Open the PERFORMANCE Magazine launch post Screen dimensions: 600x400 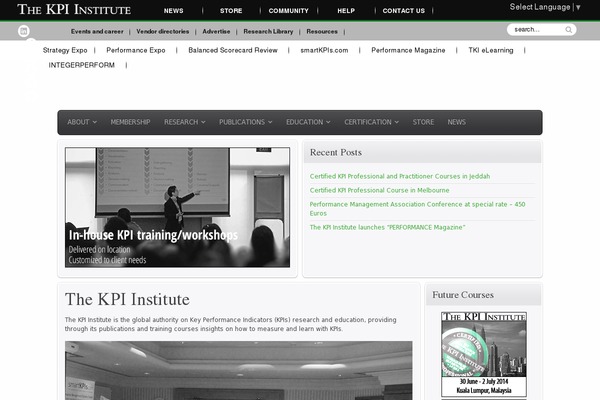[x=387, y=227]
